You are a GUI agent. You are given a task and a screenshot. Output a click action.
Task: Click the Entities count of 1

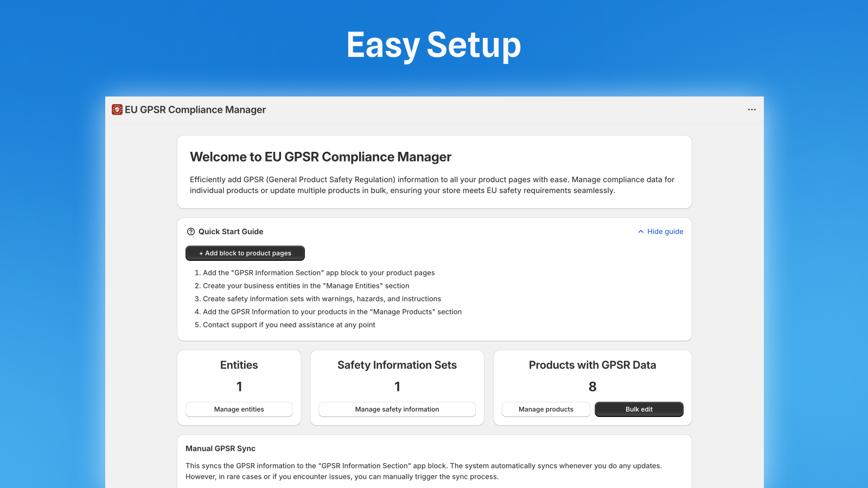point(239,387)
